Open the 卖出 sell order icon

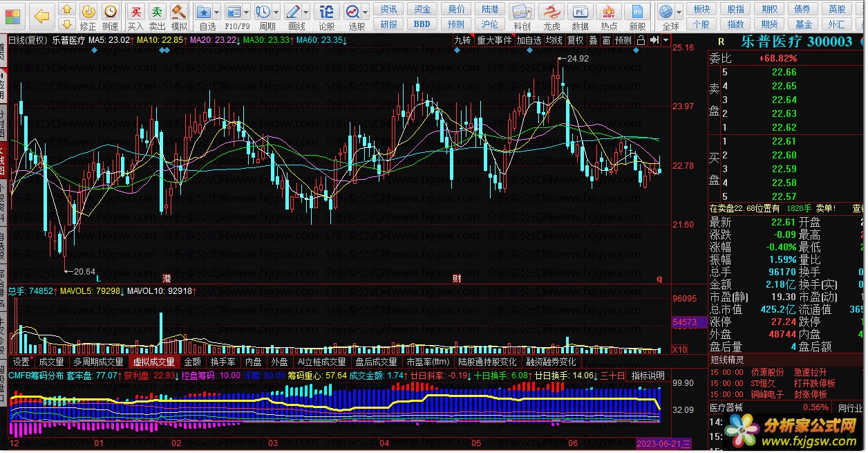(158, 17)
